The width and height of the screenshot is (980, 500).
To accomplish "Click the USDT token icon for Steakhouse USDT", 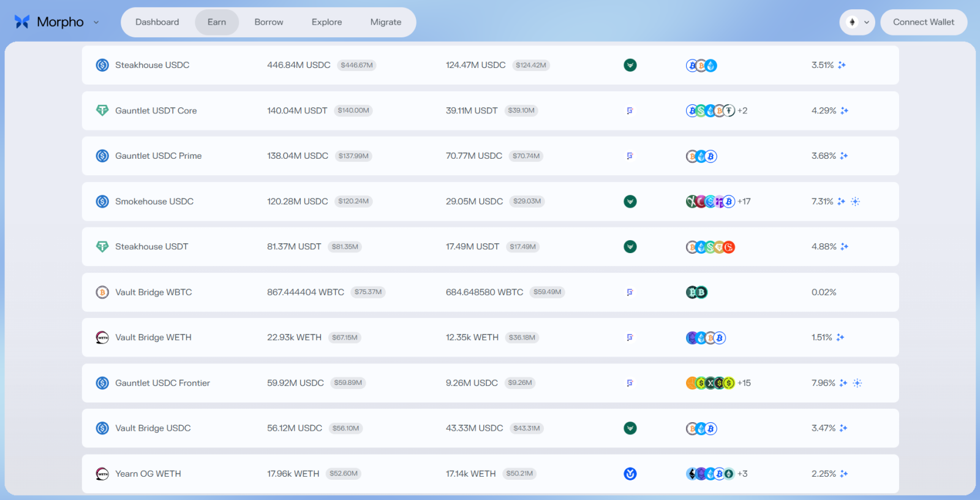I will click(x=102, y=247).
